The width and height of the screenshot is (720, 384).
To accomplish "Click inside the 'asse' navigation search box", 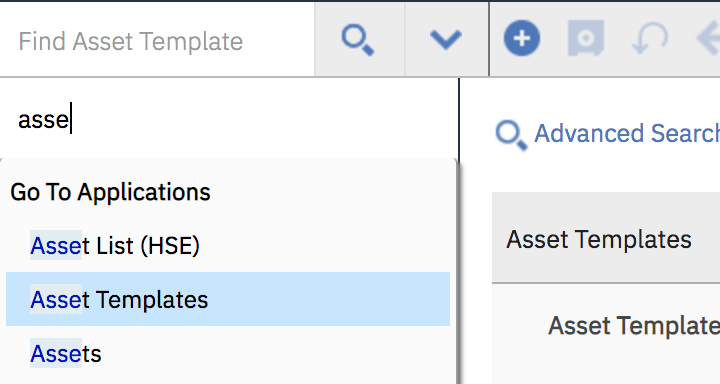I will pyautogui.click(x=228, y=120).
